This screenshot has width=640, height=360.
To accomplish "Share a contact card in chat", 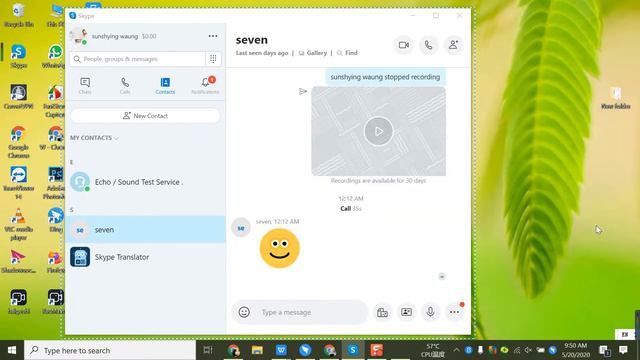I will click(407, 312).
